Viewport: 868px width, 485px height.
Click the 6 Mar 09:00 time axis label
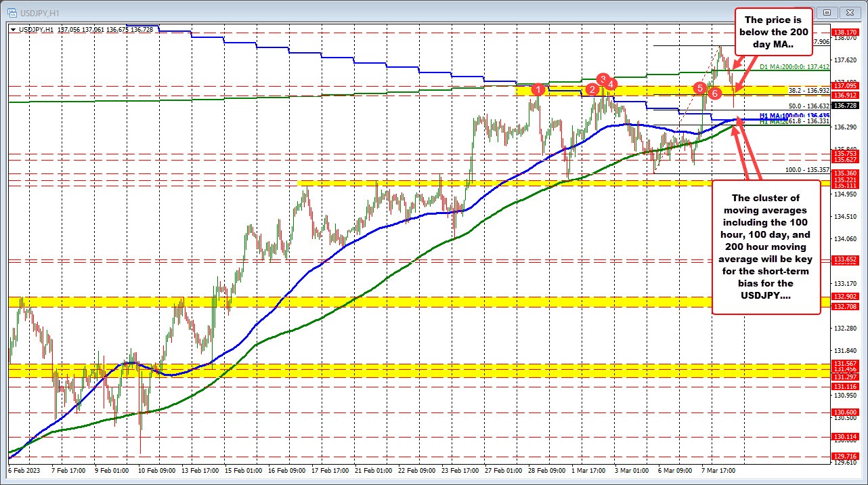pos(676,469)
